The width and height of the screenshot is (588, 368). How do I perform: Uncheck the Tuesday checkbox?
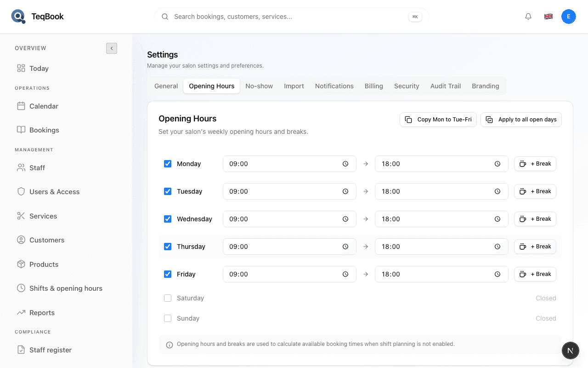pos(168,191)
